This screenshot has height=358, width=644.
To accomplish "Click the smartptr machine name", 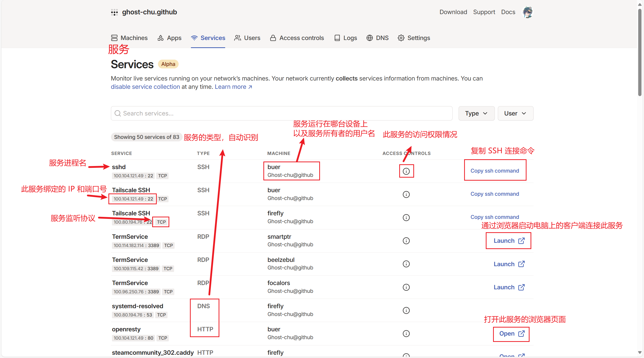I will 279,237.
